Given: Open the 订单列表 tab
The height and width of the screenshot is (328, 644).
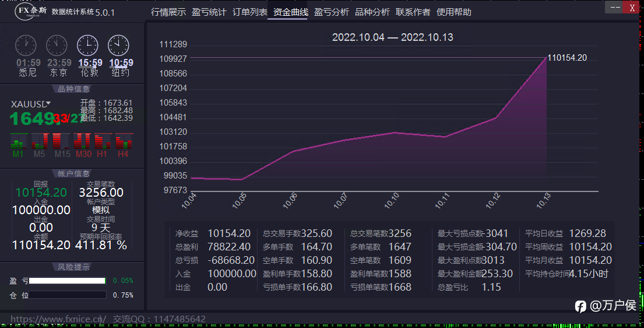Looking at the screenshot, I should (x=249, y=12).
